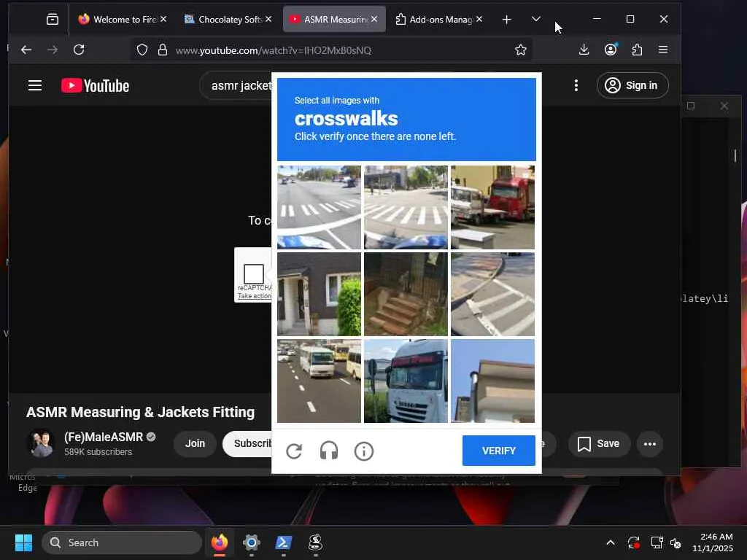This screenshot has height=560, width=747.
Task: Open YouTube guide hamburger menu
Action: 35,85
